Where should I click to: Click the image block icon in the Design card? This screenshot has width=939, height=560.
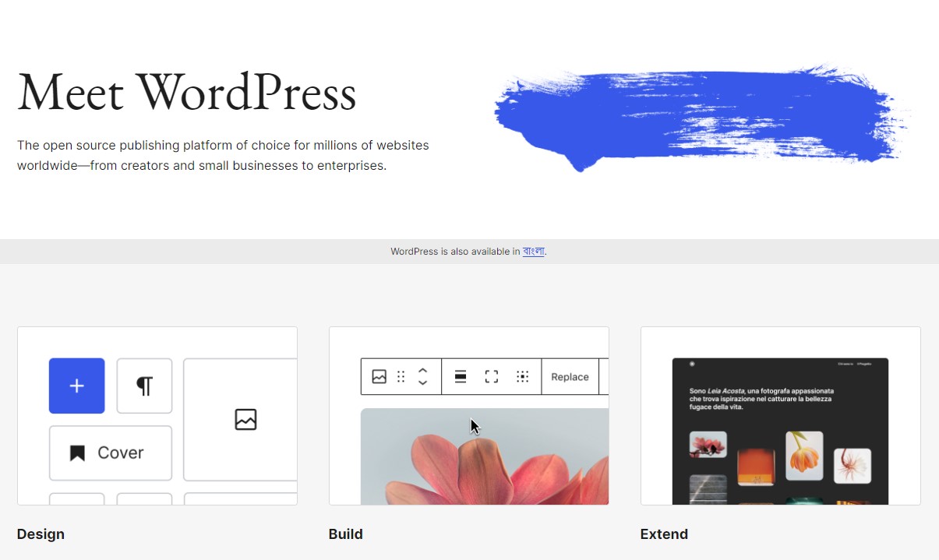tap(245, 420)
